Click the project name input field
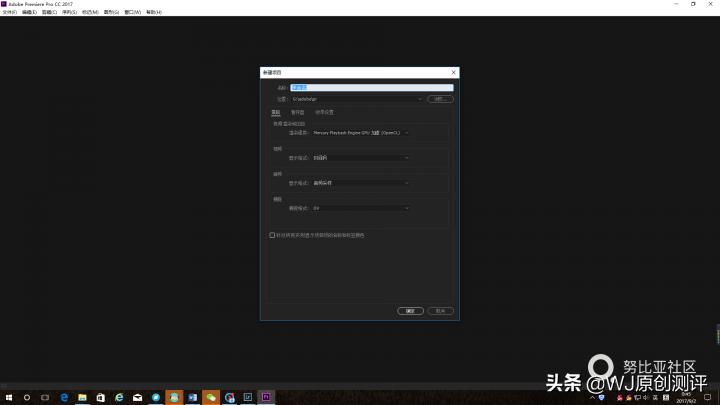This screenshot has width=720, height=405. 371,88
